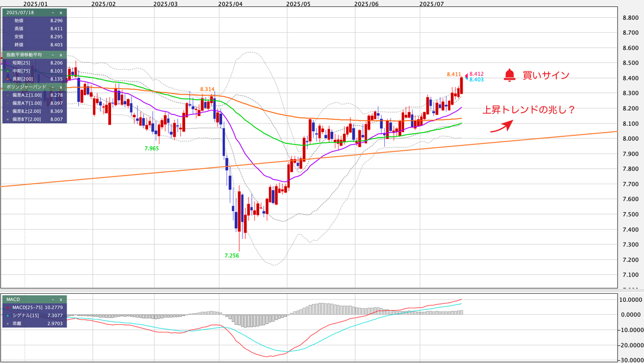Minimize the 2025/07/18 price panel
Screen dimensions: 644x363
click(x=53, y=12)
